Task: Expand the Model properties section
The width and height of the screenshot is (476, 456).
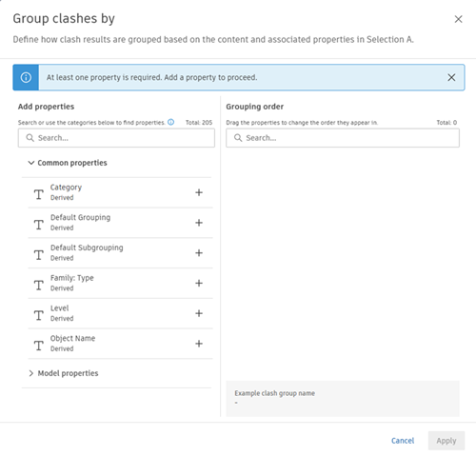Action: pos(31,373)
